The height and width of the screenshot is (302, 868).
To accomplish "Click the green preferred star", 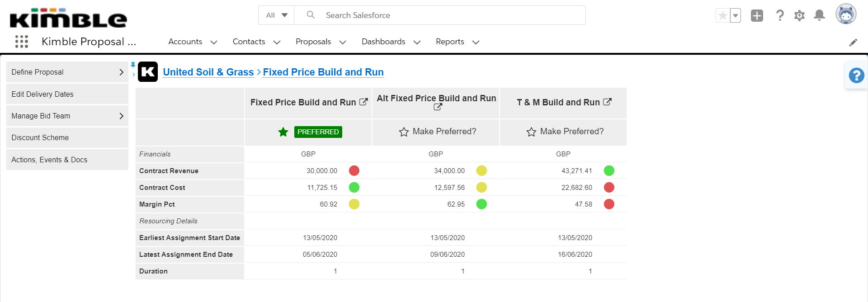I will (x=283, y=132).
